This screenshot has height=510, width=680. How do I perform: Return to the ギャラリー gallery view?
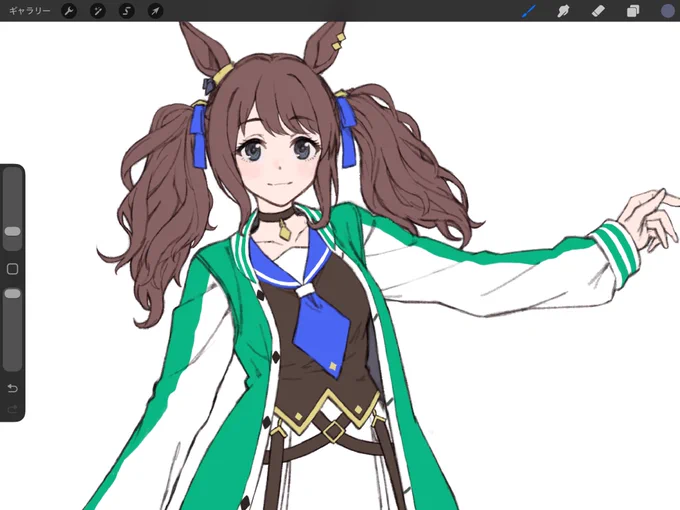29,11
